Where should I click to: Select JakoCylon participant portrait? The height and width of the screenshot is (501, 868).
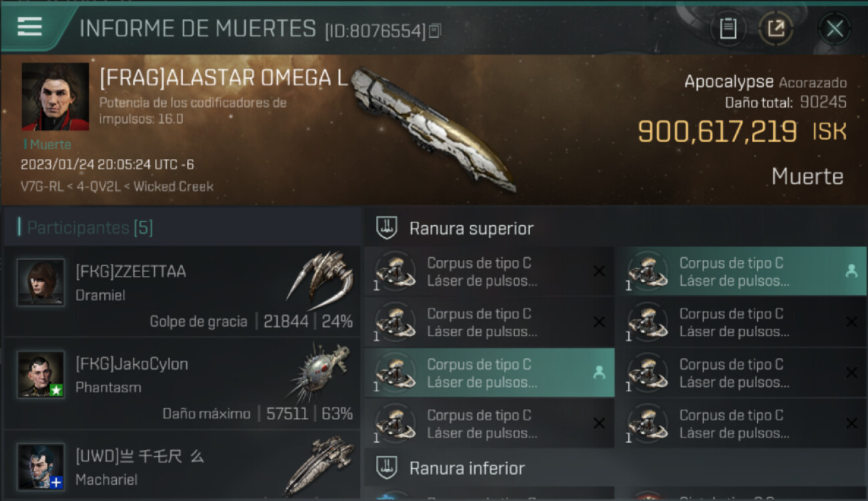tap(41, 374)
